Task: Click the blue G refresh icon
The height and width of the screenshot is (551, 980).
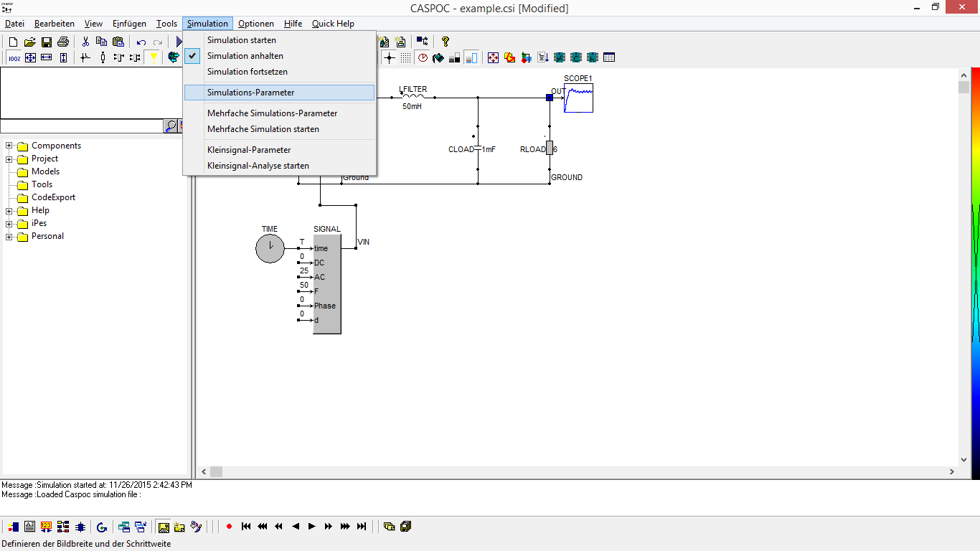Action: [x=101, y=527]
